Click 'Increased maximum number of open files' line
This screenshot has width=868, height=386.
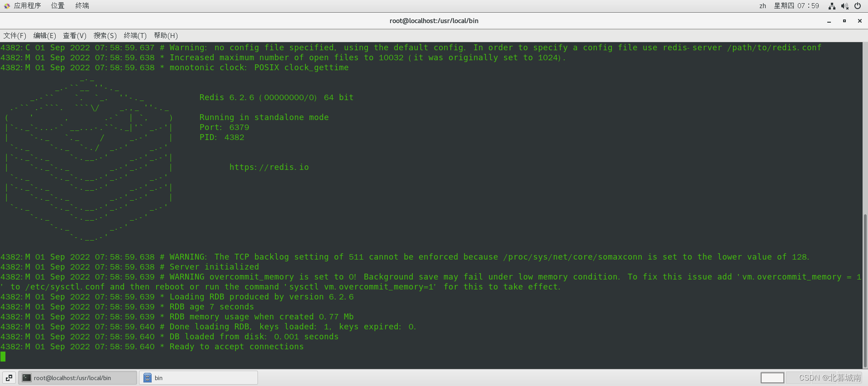(283, 58)
